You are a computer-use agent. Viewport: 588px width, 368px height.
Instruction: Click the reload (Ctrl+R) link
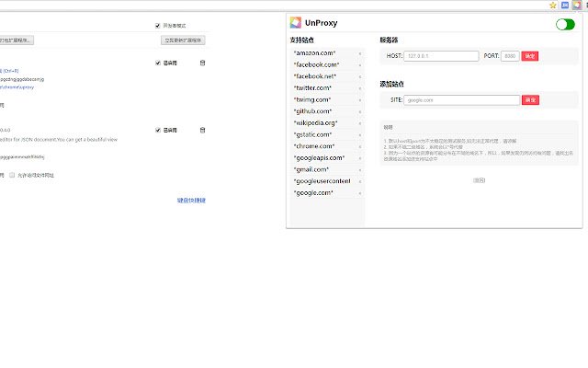(9, 71)
